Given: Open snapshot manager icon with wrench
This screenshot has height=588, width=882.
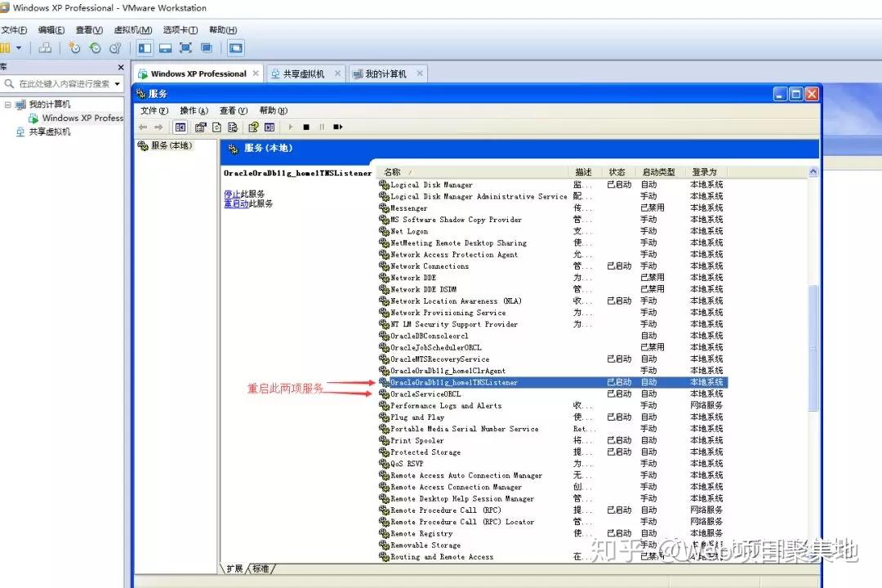Looking at the screenshot, I should (x=115, y=48).
